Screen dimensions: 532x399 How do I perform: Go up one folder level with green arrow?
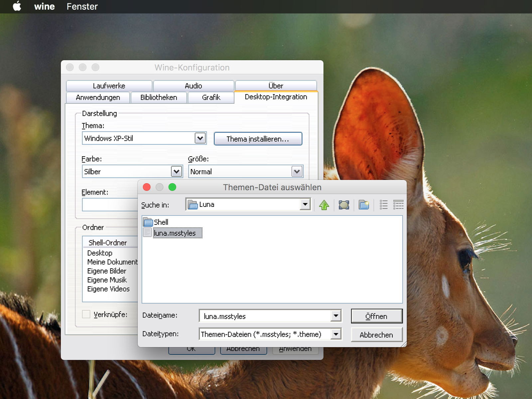pos(324,205)
